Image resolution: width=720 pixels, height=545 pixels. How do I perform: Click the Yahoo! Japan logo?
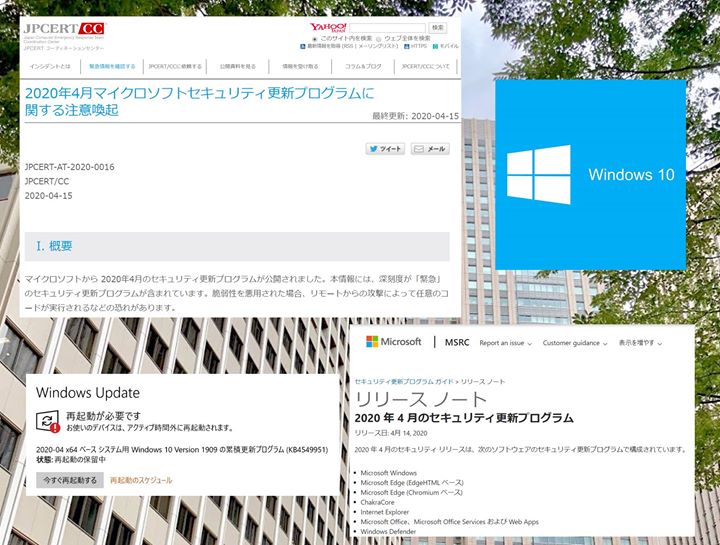tap(328, 28)
